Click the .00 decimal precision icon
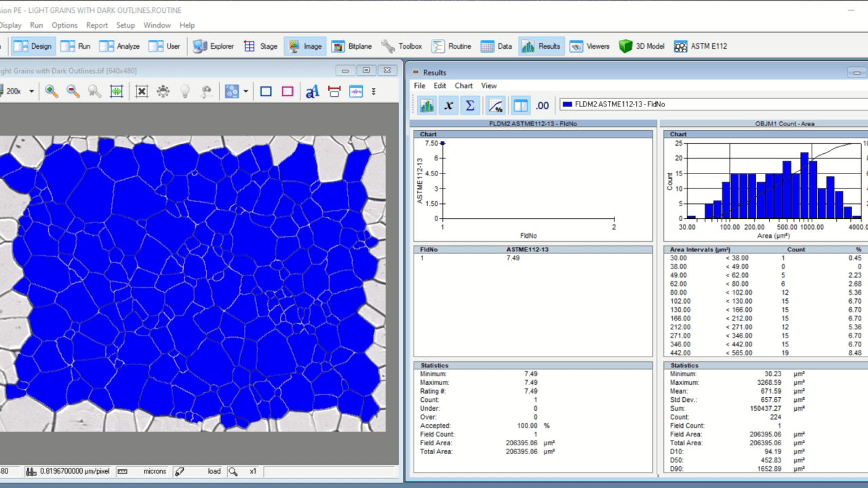868x488 pixels. 540,105
